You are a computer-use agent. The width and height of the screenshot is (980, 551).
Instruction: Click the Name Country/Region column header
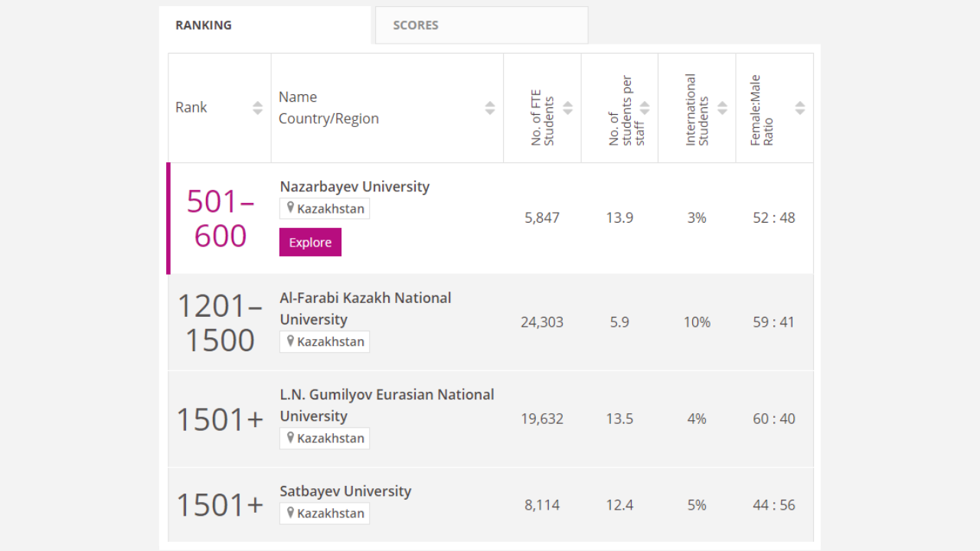tap(328, 108)
